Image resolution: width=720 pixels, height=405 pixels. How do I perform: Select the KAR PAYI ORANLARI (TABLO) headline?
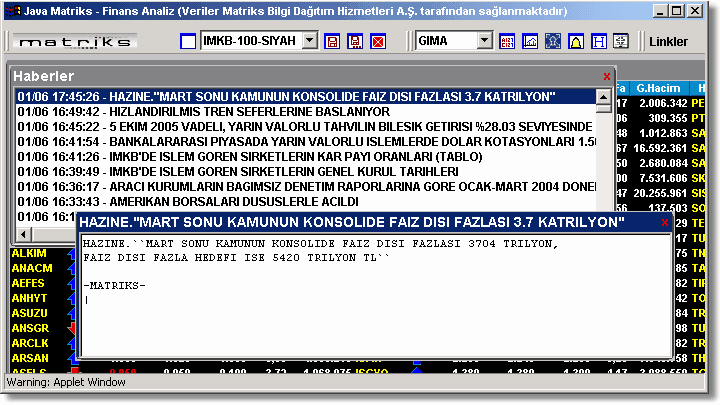305,157
